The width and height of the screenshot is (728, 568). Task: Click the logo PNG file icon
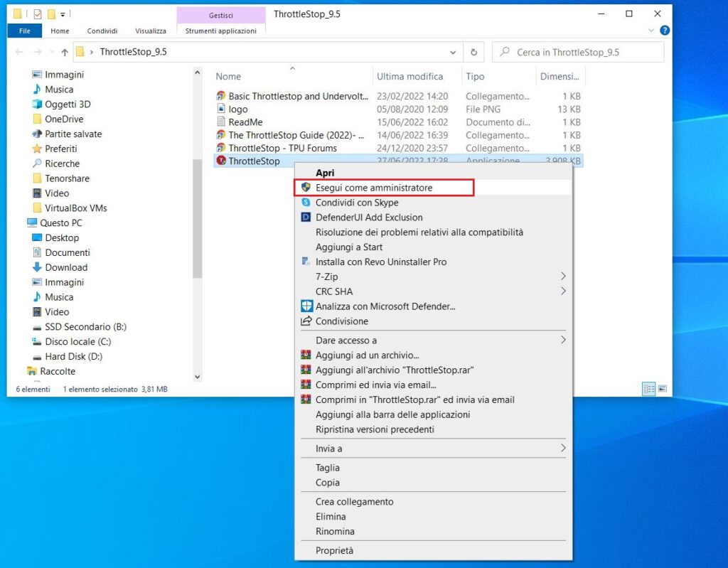pyautogui.click(x=221, y=109)
